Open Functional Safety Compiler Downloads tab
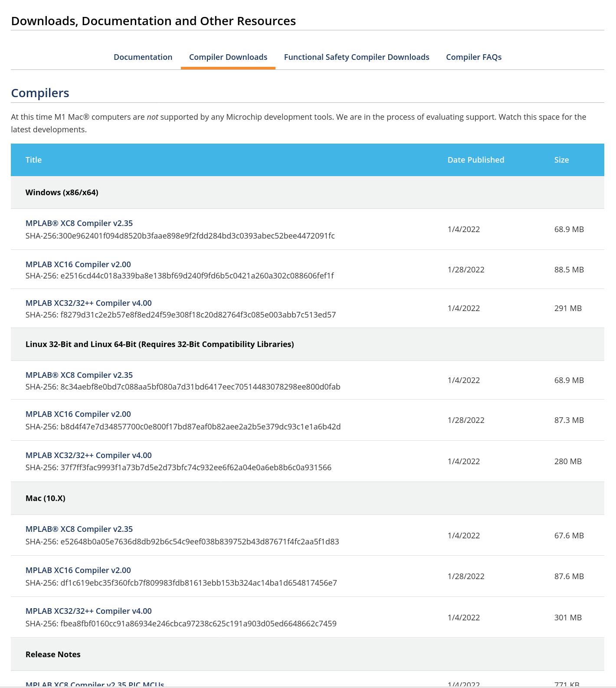The image size is (616, 688). [357, 57]
